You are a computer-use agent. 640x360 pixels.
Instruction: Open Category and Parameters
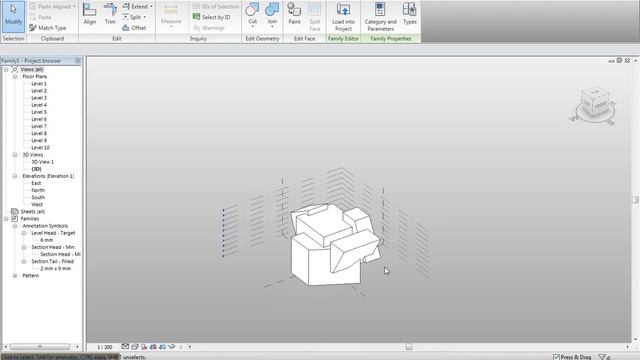pos(380,17)
